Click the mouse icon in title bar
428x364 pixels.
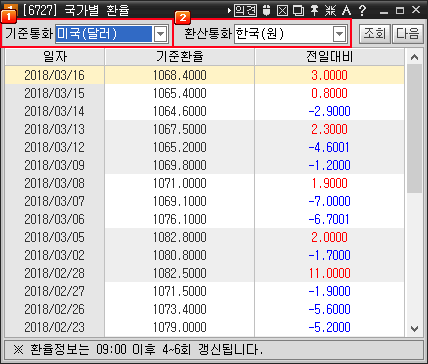(266, 10)
